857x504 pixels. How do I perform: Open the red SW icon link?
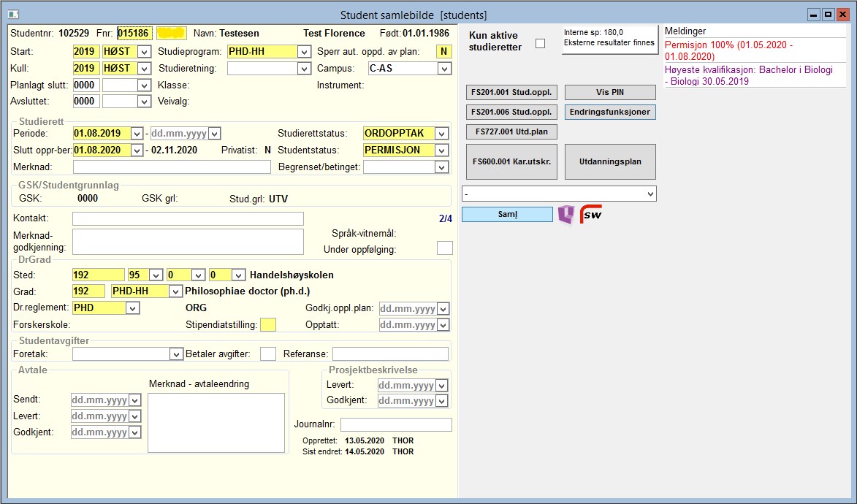pyautogui.click(x=591, y=214)
